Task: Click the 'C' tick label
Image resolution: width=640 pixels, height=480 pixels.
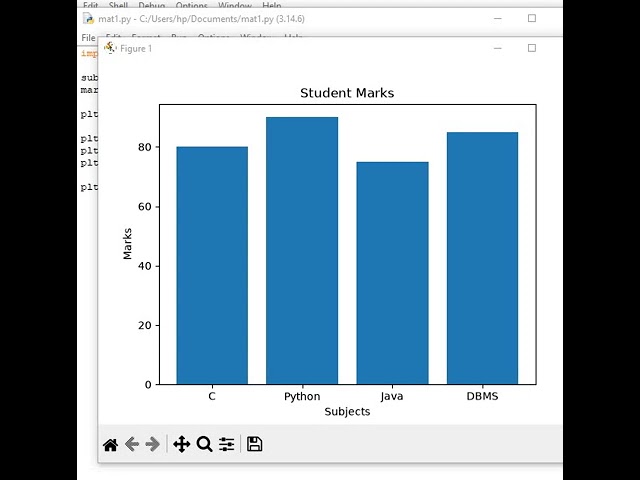Action: coord(211,396)
